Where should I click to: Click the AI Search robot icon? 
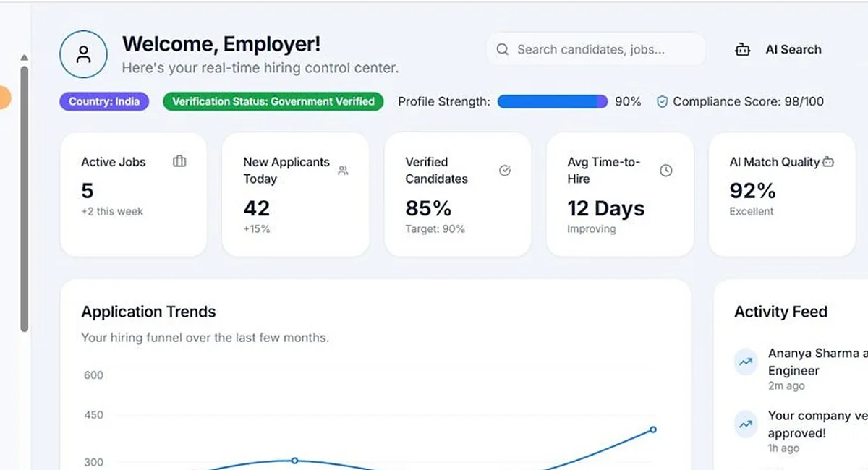pyautogui.click(x=742, y=50)
